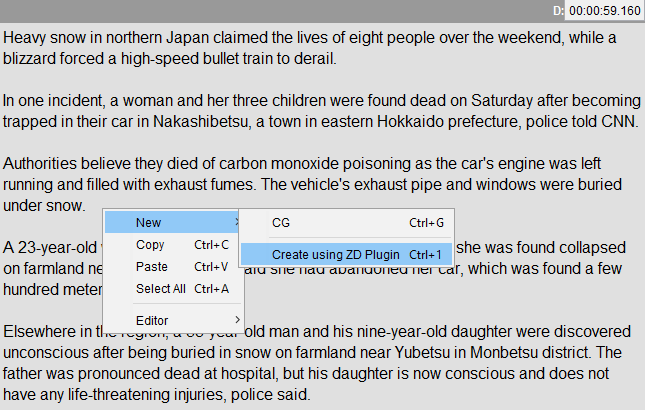Screen dimensions: 645x410
Task: Expand the Editor submenu arrow
Action: [236, 320]
